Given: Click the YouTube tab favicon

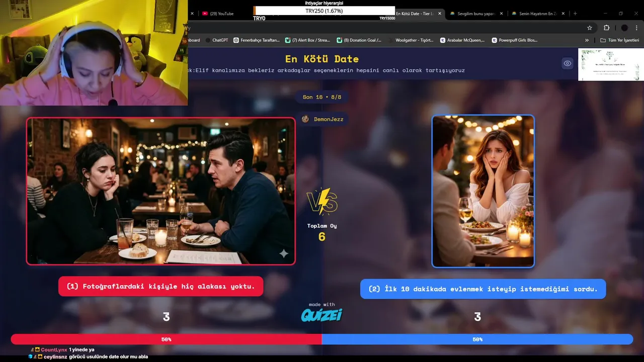Looking at the screenshot, I should (x=205, y=14).
